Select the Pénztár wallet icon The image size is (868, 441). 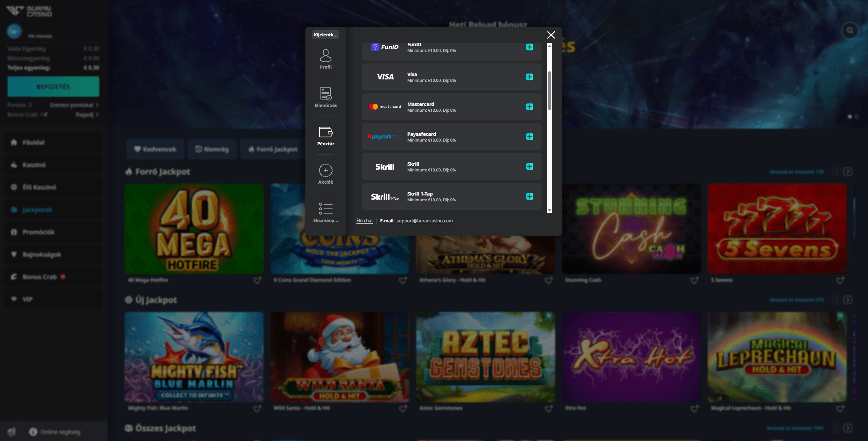(325, 132)
